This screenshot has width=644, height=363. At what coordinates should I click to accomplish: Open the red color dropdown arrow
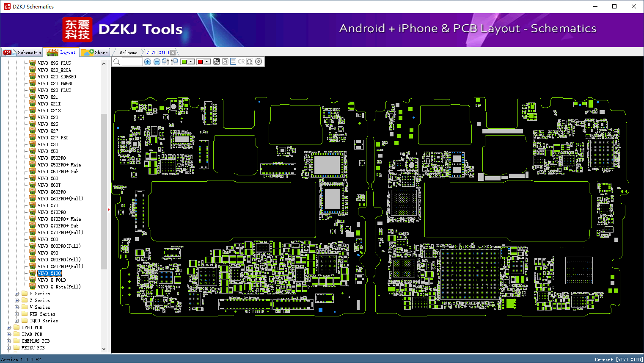(207, 62)
